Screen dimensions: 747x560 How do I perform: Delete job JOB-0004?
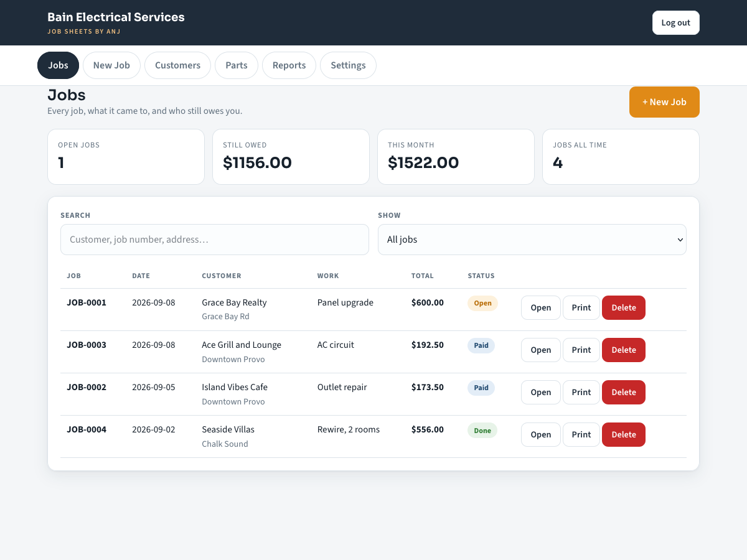pos(624,434)
